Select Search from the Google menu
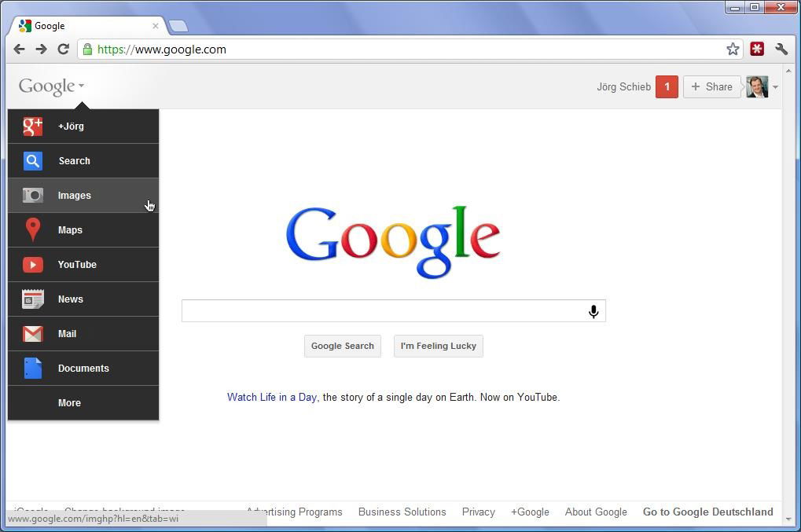This screenshot has height=532, width=801. (x=83, y=161)
